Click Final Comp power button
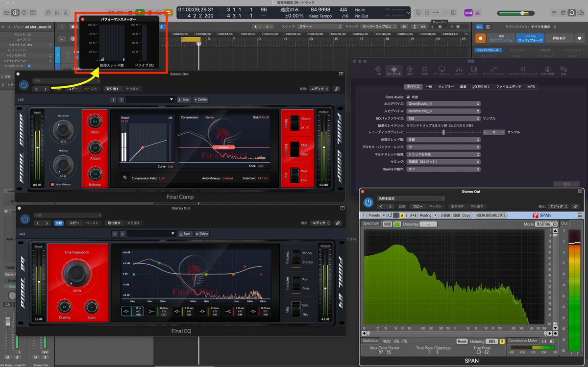This screenshot has width=588, height=367. (x=24, y=85)
